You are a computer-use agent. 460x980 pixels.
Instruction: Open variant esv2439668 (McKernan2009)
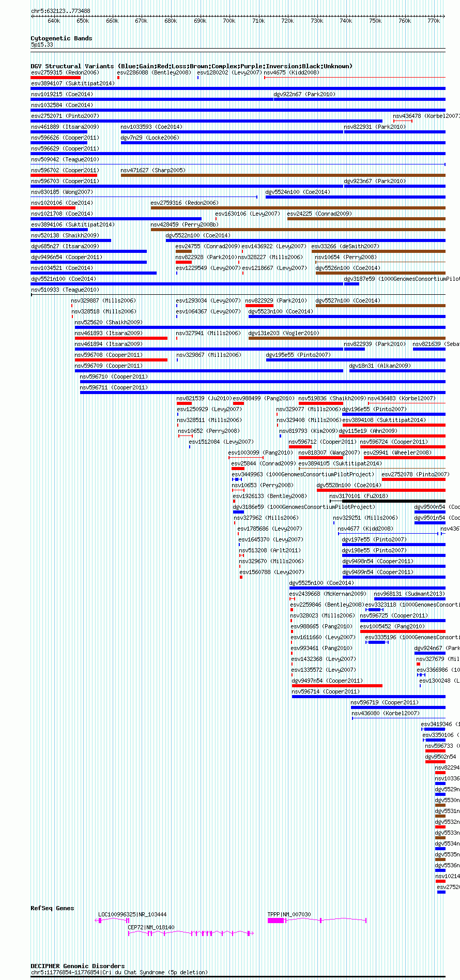point(328,594)
